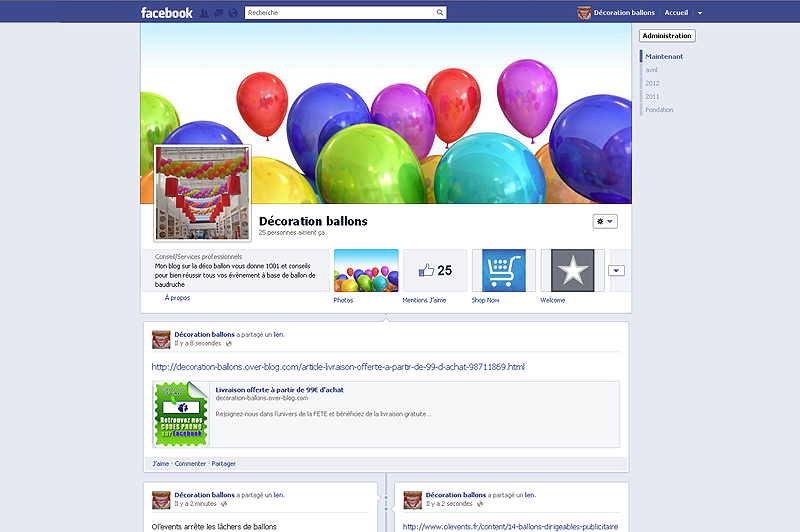Screen dimensions: 800x532
Task: Click the 'Il y a 8 secondes' timestamp
Action: pyautogui.click(x=198, y=344)
